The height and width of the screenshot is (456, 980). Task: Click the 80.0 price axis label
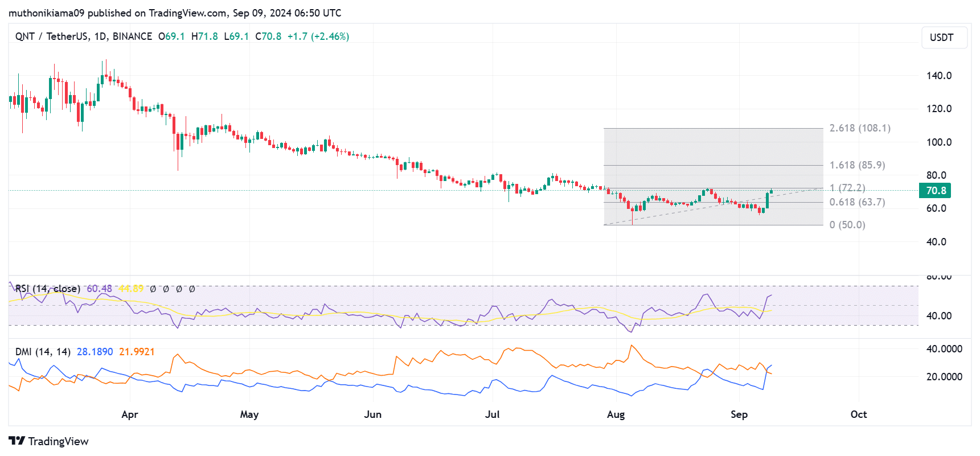[x=936, y=175]
